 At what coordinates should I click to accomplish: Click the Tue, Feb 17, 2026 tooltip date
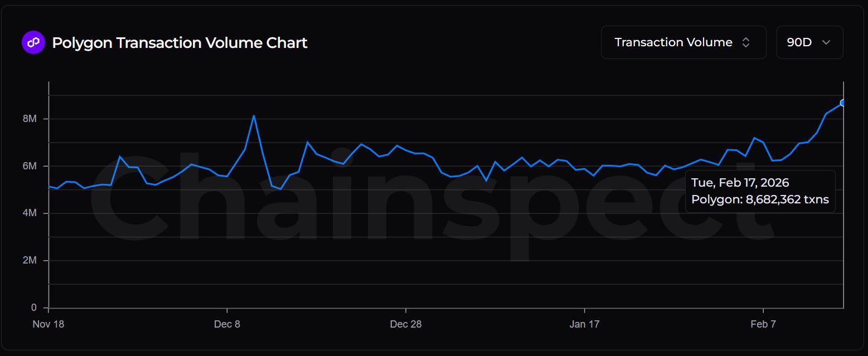click(x=740, y=183)
